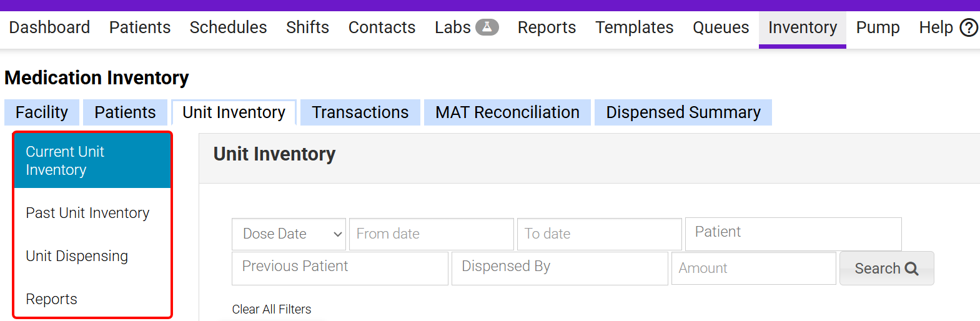Select Past Unit Inventory in sidebar
The width and height of the screenshot is (980, 321).
[87, 213]
